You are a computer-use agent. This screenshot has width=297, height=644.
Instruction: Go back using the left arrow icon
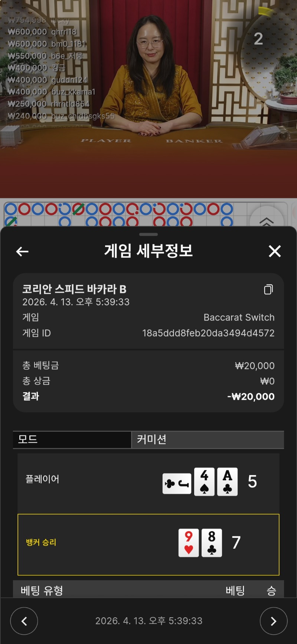[22, 251]
